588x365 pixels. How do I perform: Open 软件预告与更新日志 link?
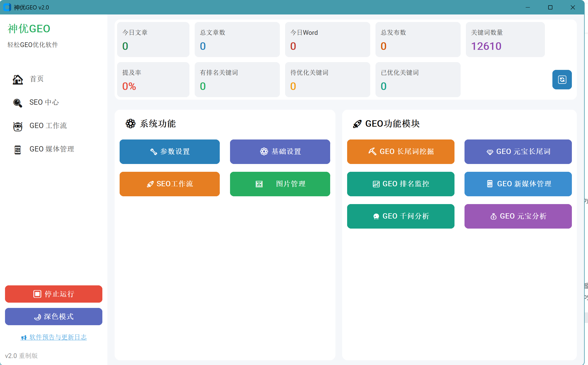(x=54, y=337)
